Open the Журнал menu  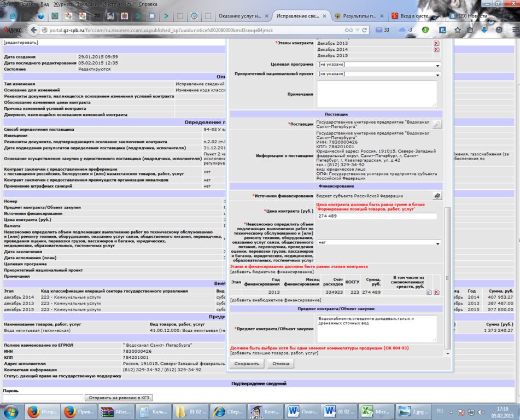point(63,4)
